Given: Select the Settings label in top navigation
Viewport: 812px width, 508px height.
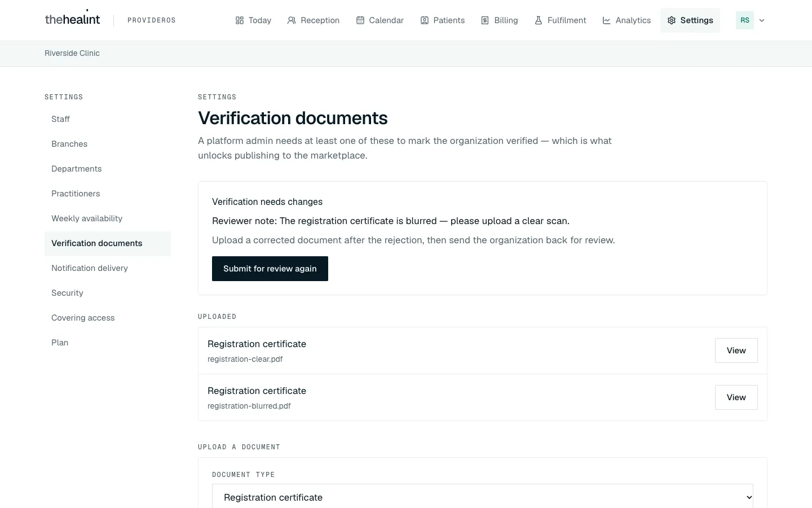Looking at the screenshot, I should 697,20.
